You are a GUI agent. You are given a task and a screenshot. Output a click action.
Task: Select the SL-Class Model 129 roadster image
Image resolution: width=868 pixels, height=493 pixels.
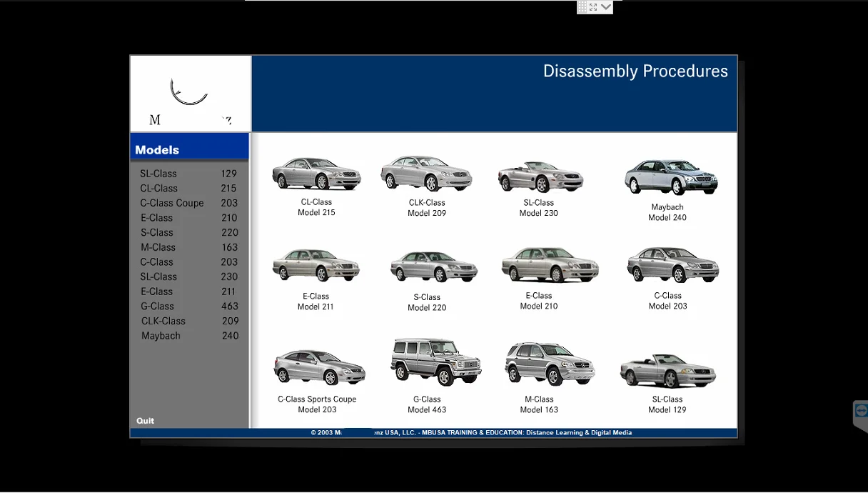[x=667, y=371]
